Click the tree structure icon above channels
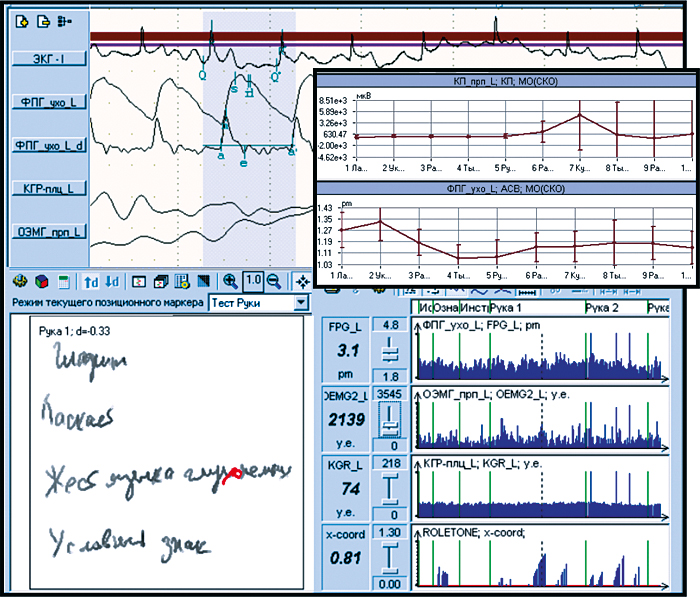This screenshot has height=597, width=700. click(x=65, y=21)
